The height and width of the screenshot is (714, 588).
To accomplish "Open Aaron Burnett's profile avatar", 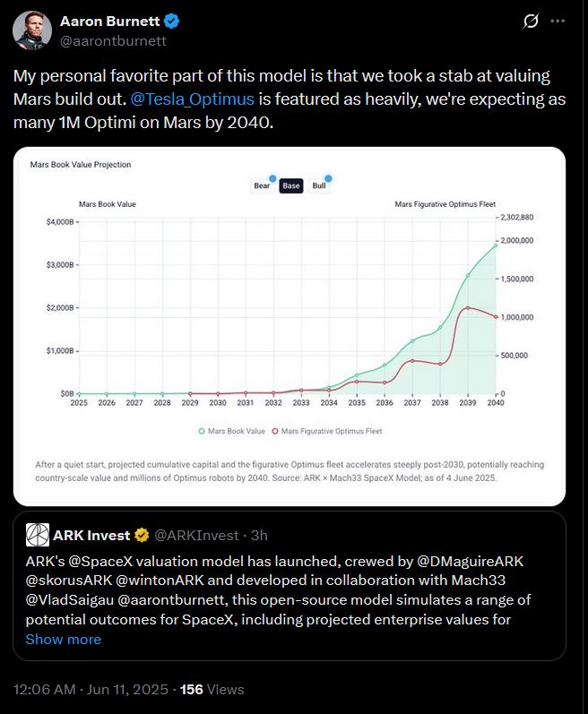I will point(32,30).
